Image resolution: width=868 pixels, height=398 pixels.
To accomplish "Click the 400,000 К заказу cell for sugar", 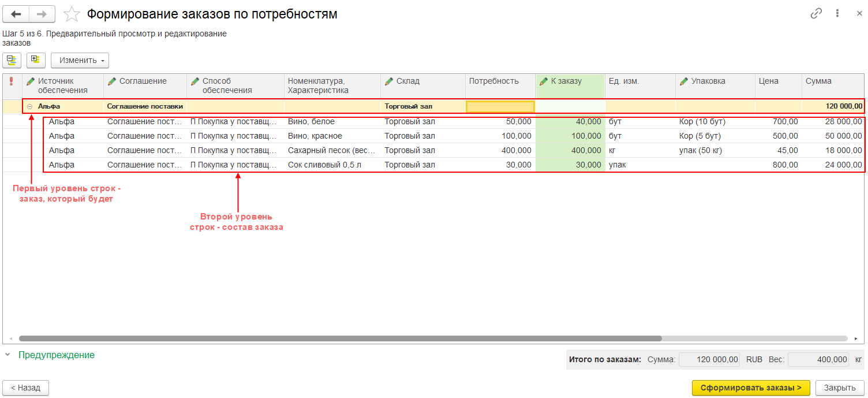I will (x=570, y=150).
